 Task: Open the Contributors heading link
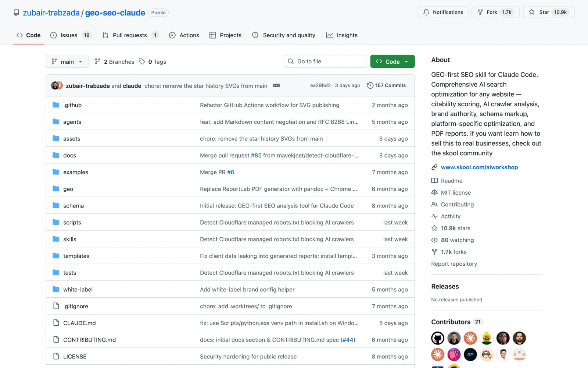pyautogui.click(x=456, y=322)
